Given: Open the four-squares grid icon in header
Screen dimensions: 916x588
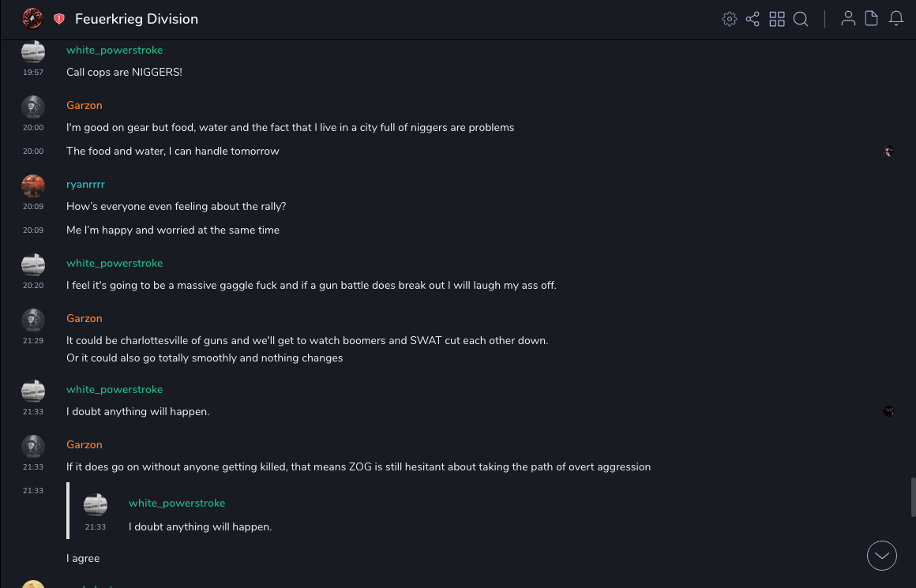Looking at the screenshot, I should point(777,19).
